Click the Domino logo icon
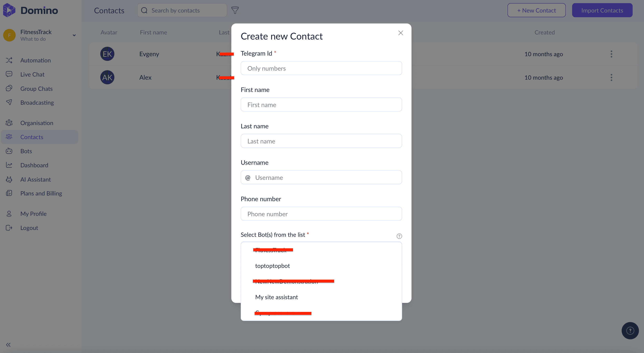Screen dimensions: 644x353 tap(9, 10)
